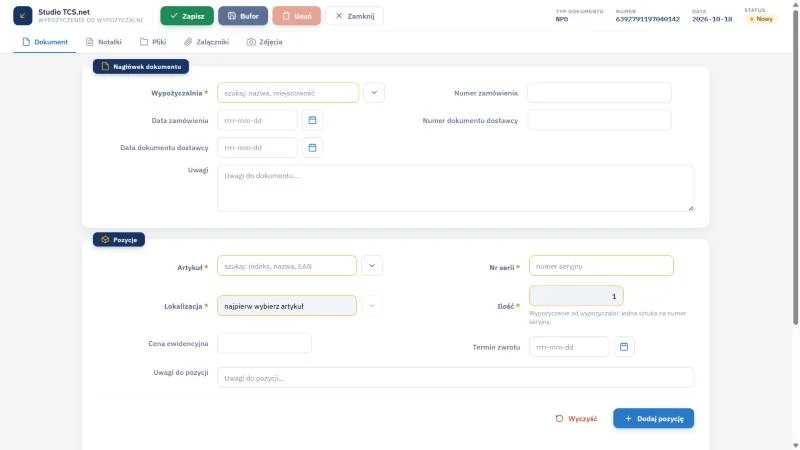
Task: Click the Uwagi do dokumentu text area
Action: pyautogui.click(x=456, y=188)
